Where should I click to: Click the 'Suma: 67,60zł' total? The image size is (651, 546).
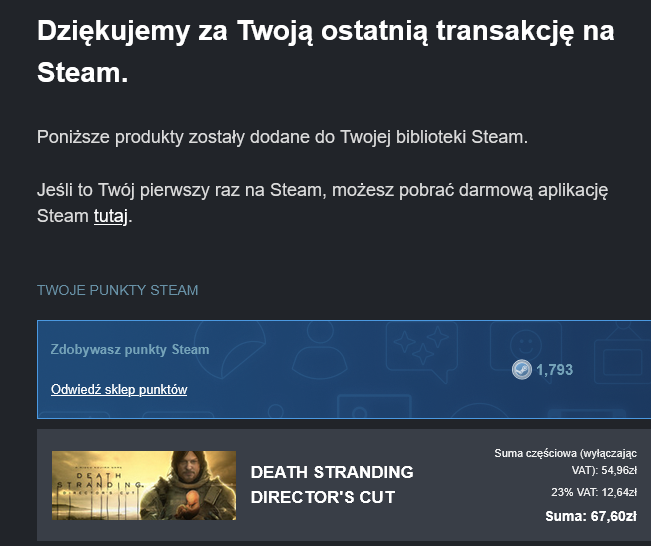pyautogui.click(x=591, y=516)
